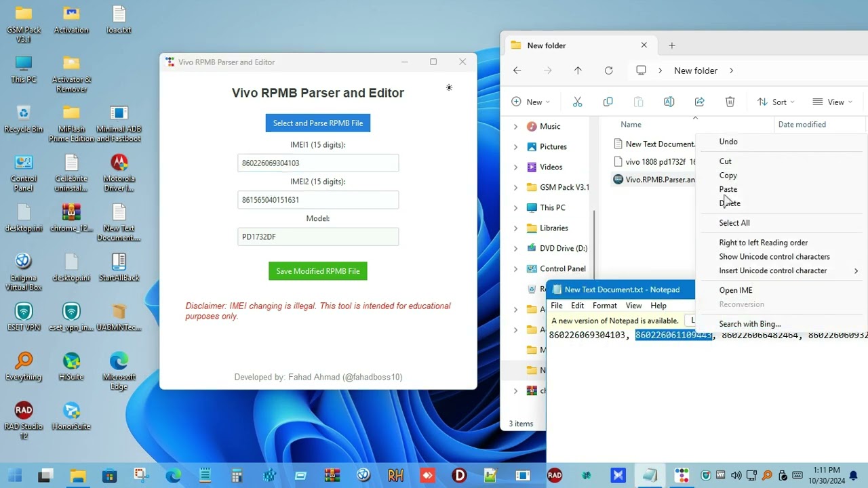The width and height of the screenshot is (868, 488).
Task: Open Notepad Format menu
Action: [605, 306]
